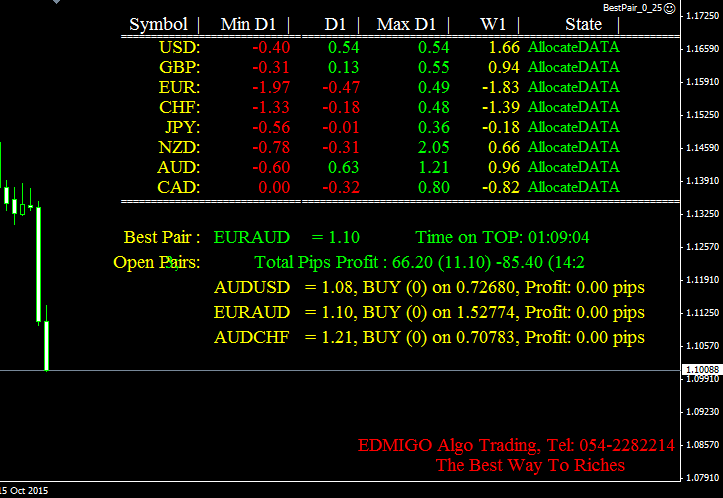Viewport: 723px width, 498px height.
Task: Click the 1.07910 price scale label
Action: click(x=702, y=478)
